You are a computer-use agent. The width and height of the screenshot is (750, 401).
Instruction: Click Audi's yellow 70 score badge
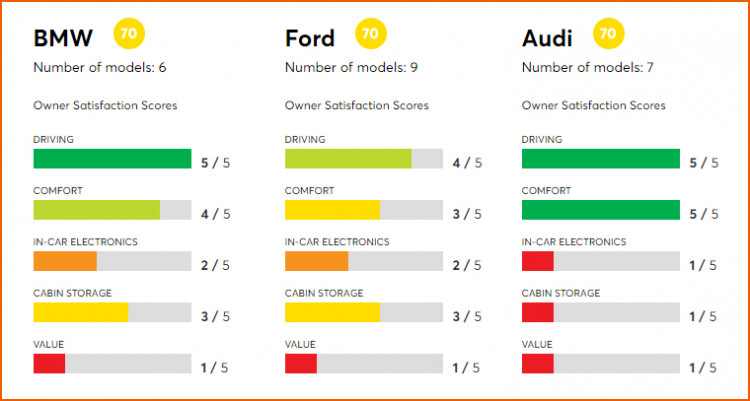pyautogui.click(x=608, y=34)
